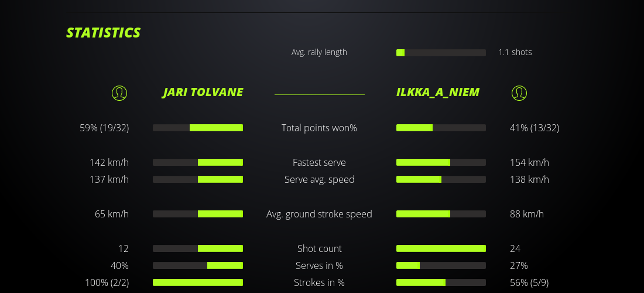This screenshot has width=644, height=293.
Task: Click Jari's Serve avg. speed bar
Action: (x=198, y=179)
